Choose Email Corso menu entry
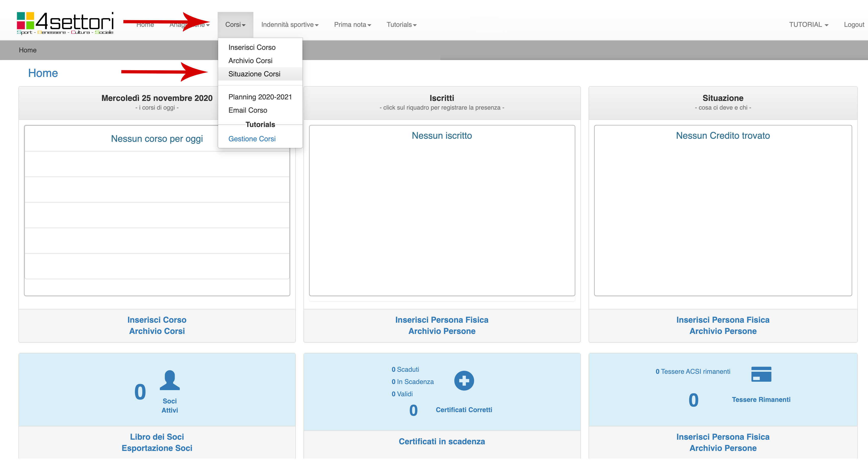This screenshot has width=868, height=466. [247, 110]
